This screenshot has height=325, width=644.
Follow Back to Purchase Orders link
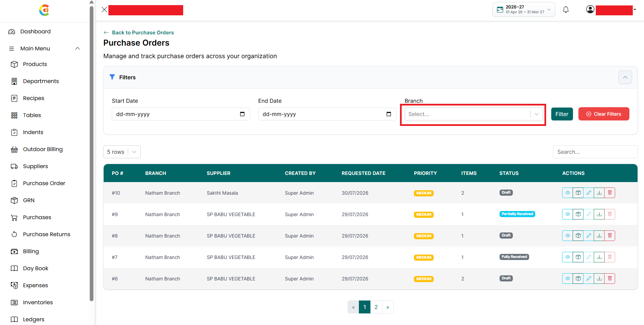(x=139, y=33)
